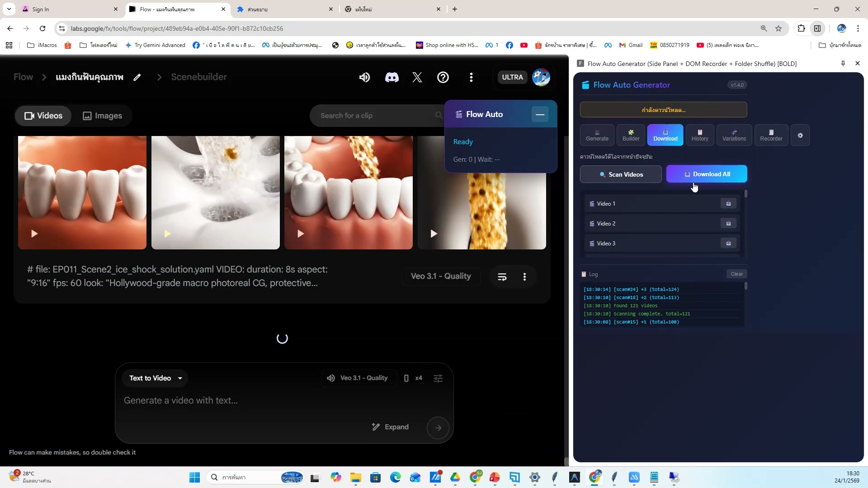
Task: Open the extension settings gear icon
Action: (x=800, y=135)
